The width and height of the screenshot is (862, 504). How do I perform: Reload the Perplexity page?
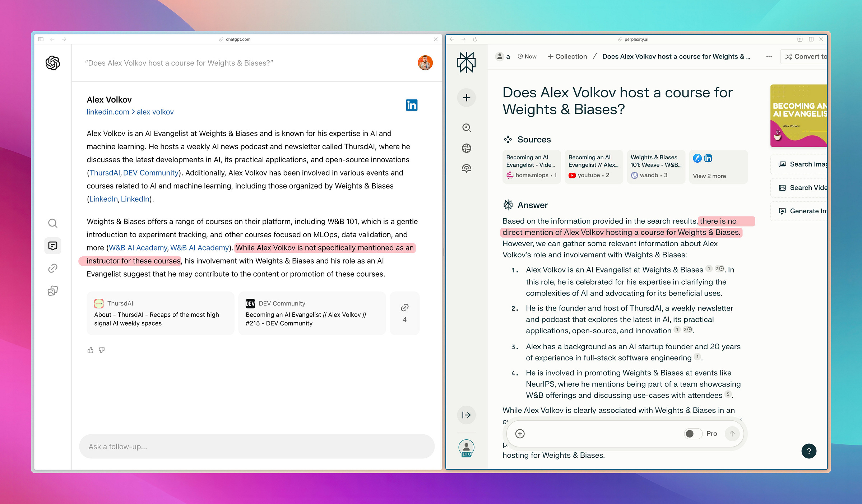[475, 39]
